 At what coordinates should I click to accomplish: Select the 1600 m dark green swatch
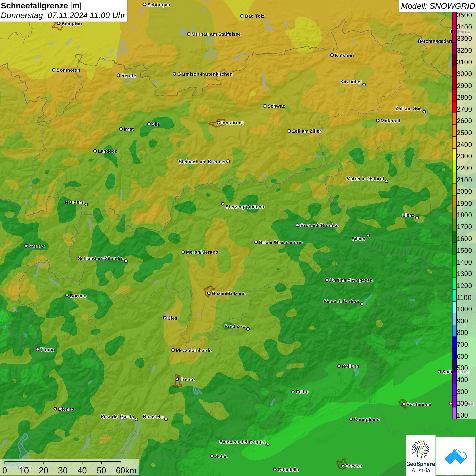pos(454,237)
